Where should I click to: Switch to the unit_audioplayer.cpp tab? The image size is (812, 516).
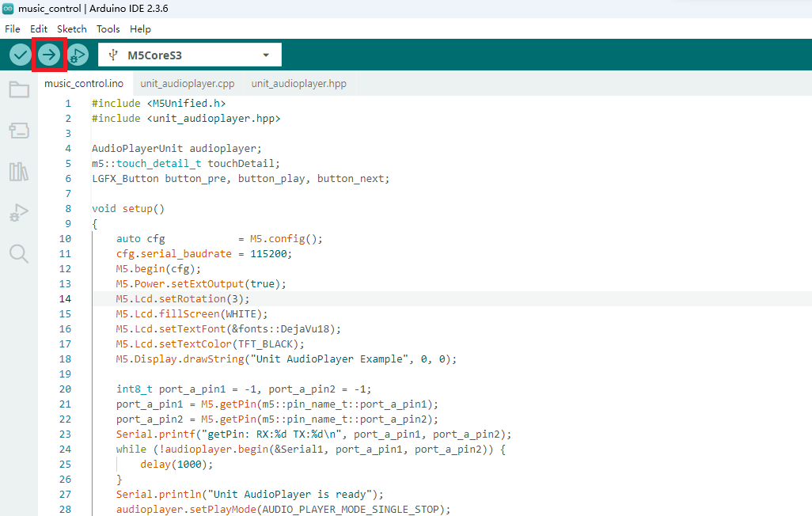(x=188, y=83)
